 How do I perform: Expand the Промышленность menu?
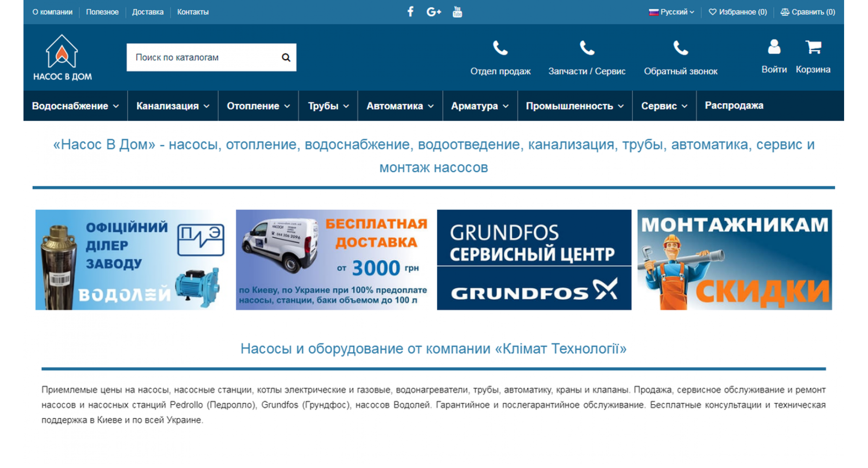(575, 106)
